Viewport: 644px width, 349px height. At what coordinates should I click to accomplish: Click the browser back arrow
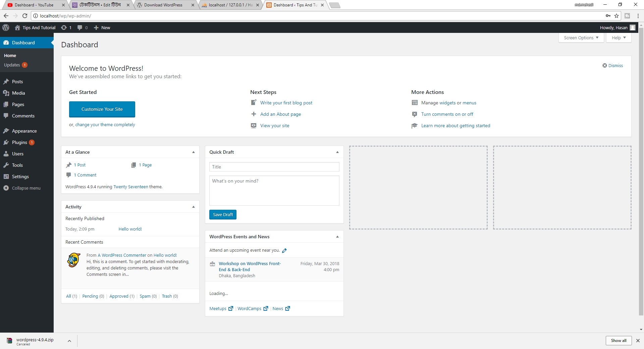pos(6,16)
